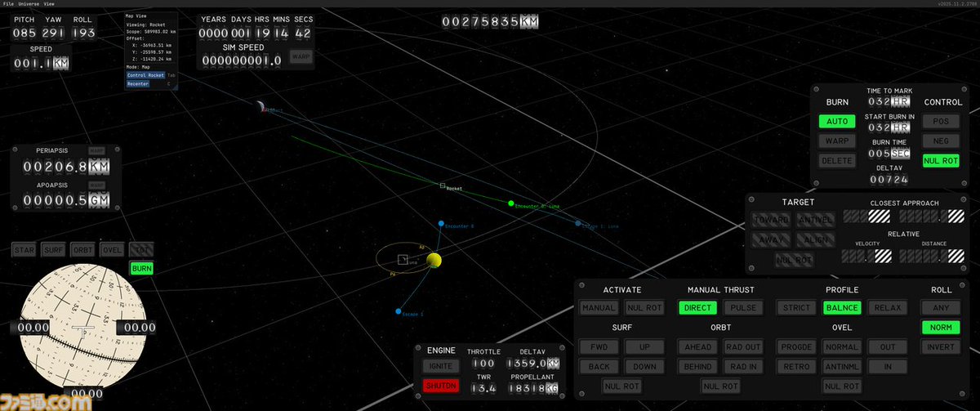
Task: Click OUT under OVEL
Action: click(x=888, y=346)
